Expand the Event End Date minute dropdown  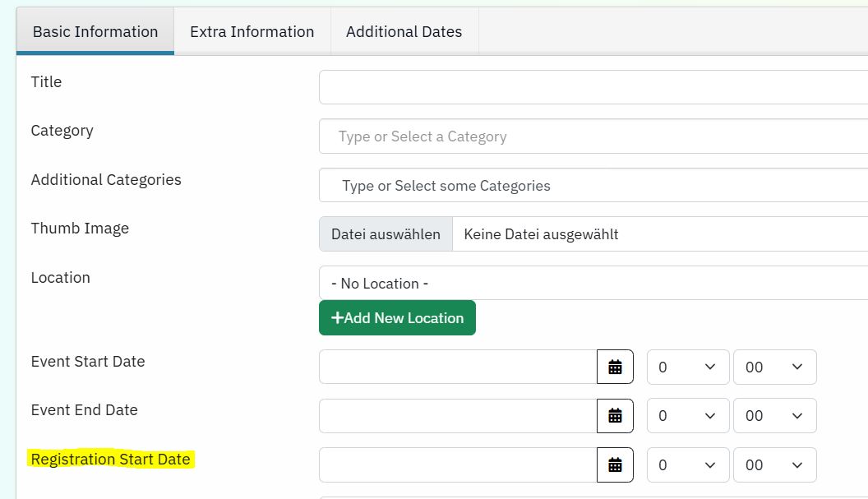[774, 416]
